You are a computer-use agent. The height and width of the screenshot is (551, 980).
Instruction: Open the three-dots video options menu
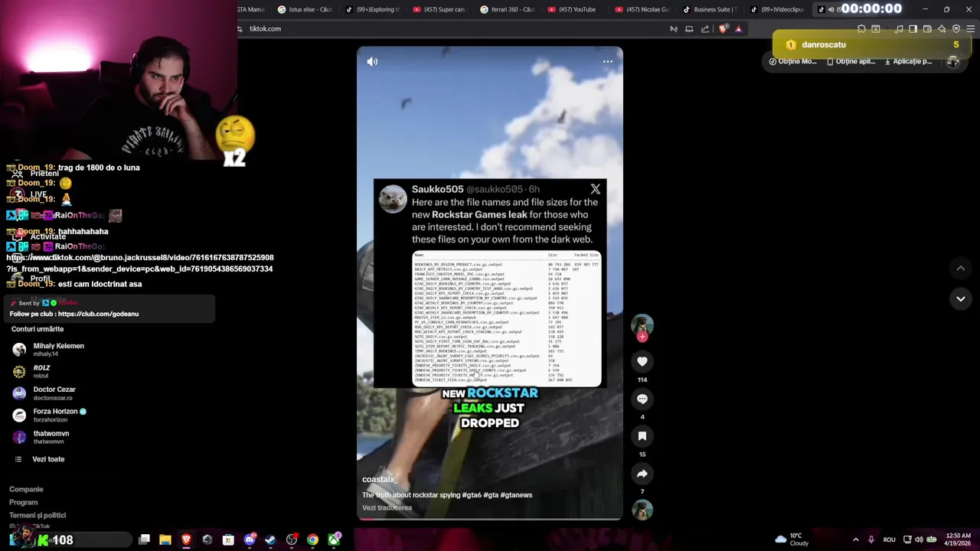[x=607, y=62]
